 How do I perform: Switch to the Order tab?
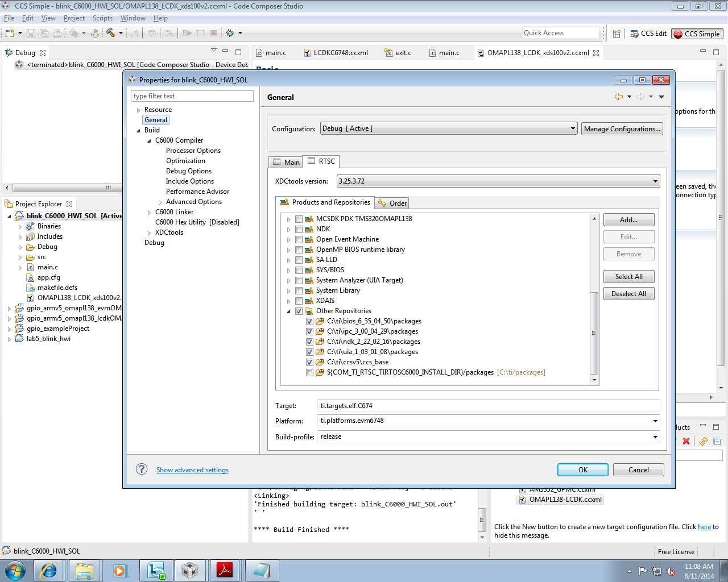(392, 203)
